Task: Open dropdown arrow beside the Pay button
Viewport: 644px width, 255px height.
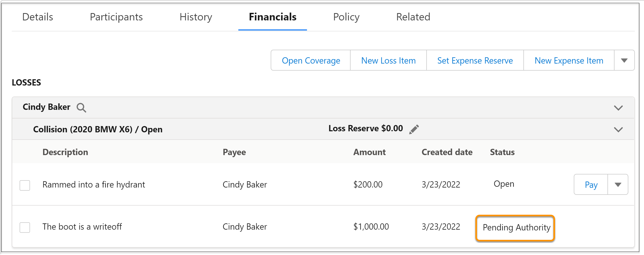Action: (618, 185)
